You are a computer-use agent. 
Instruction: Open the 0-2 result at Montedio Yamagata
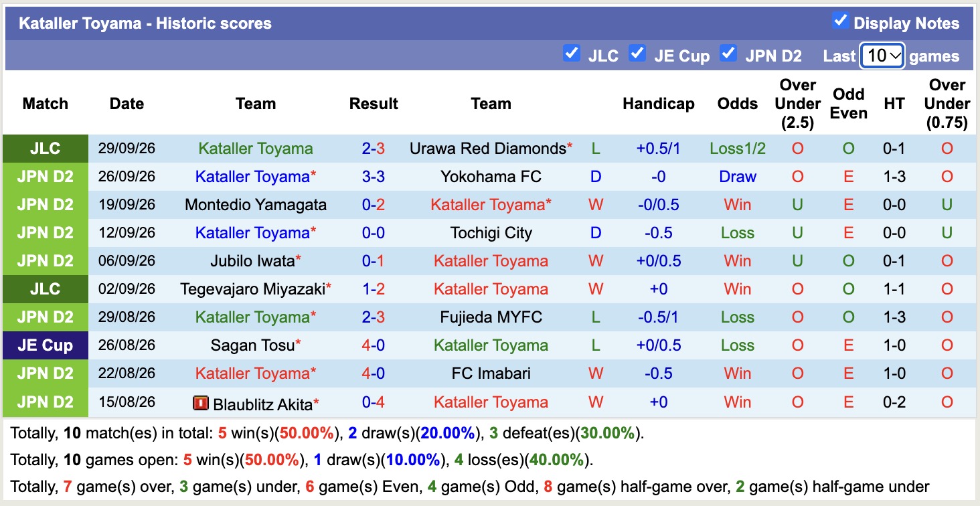(374, 205)
